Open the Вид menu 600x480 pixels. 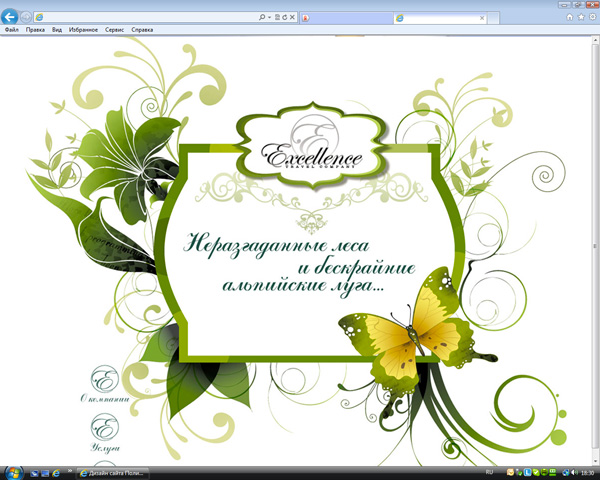pyautogui.click(x=57, y=29)
